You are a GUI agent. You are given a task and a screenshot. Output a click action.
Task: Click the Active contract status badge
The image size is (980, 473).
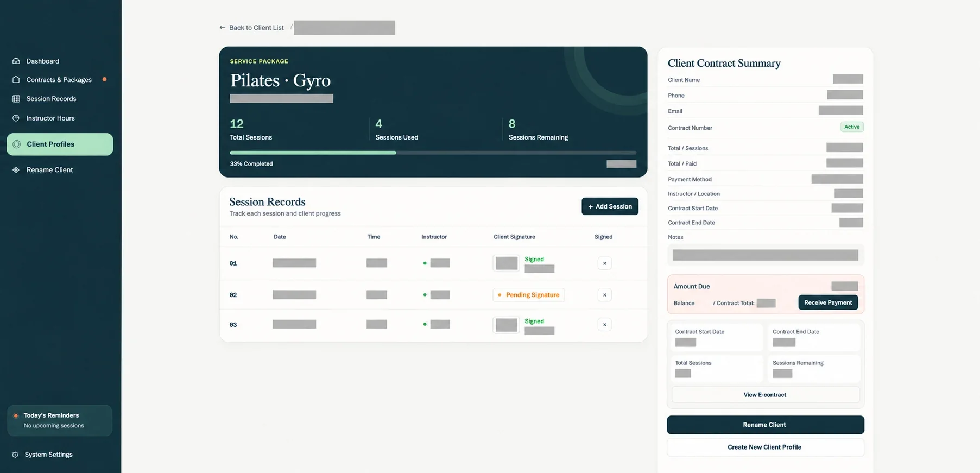point(852,127)
